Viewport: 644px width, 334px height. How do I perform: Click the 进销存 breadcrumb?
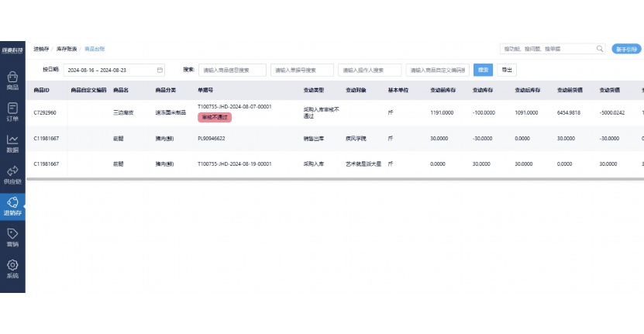tap(41, 49)
